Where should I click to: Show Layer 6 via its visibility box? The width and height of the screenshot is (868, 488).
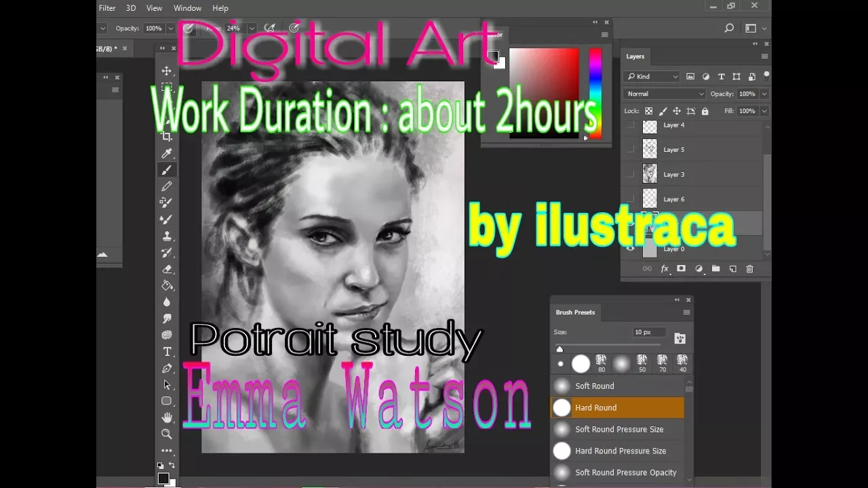pos(631,199)
